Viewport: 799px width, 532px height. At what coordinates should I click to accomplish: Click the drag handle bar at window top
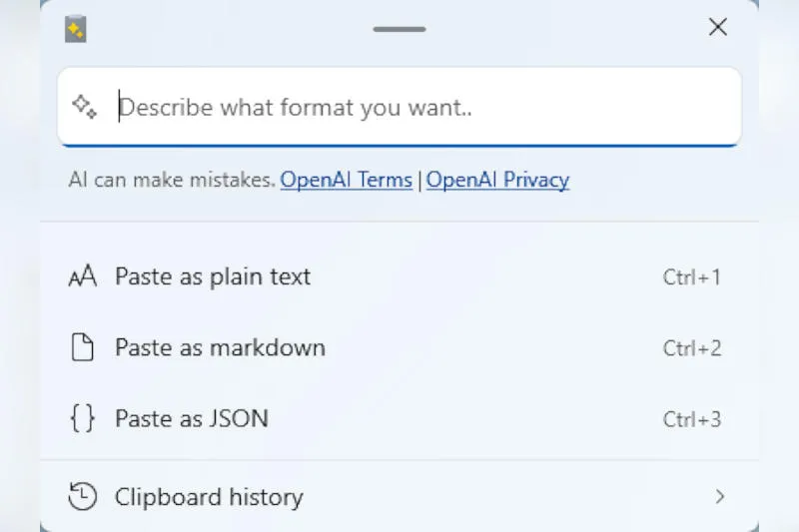click(x=399, y=29)
